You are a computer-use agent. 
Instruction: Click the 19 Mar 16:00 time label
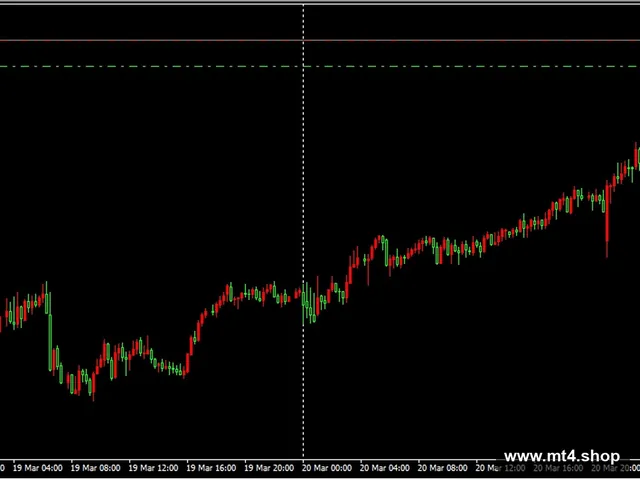[211, 468]
